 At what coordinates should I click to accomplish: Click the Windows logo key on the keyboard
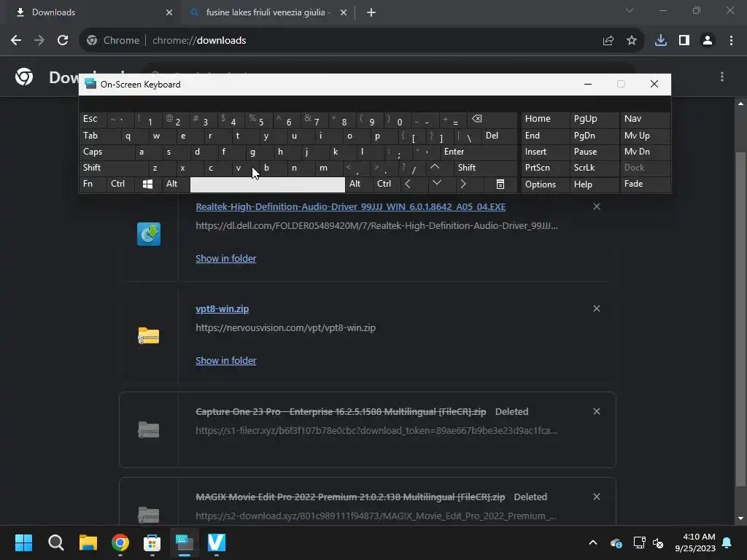pyautogui.click(x=147, y=184)
